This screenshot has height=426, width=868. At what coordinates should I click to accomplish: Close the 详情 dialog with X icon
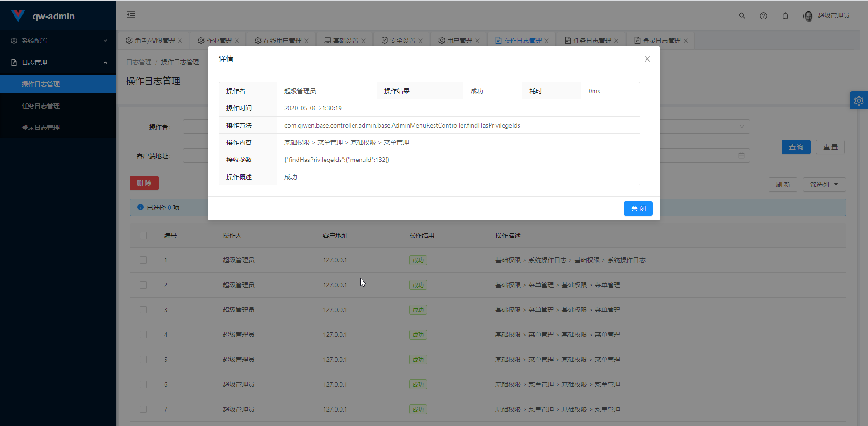tap(647, 59)
